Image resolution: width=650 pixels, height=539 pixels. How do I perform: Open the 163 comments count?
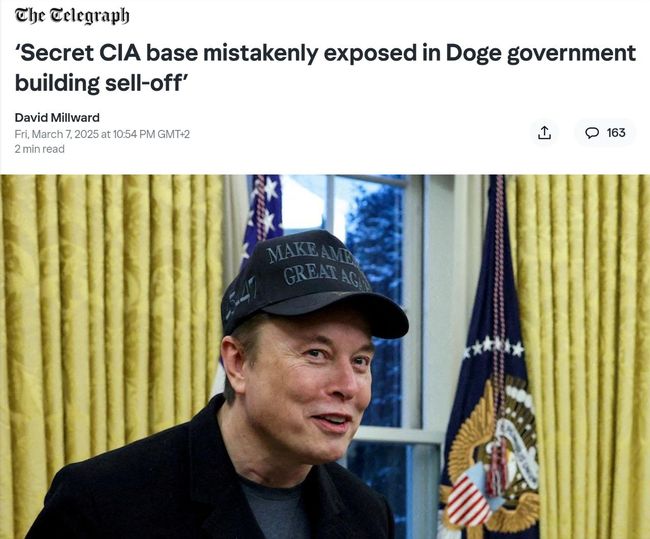[x=615, y=132]
